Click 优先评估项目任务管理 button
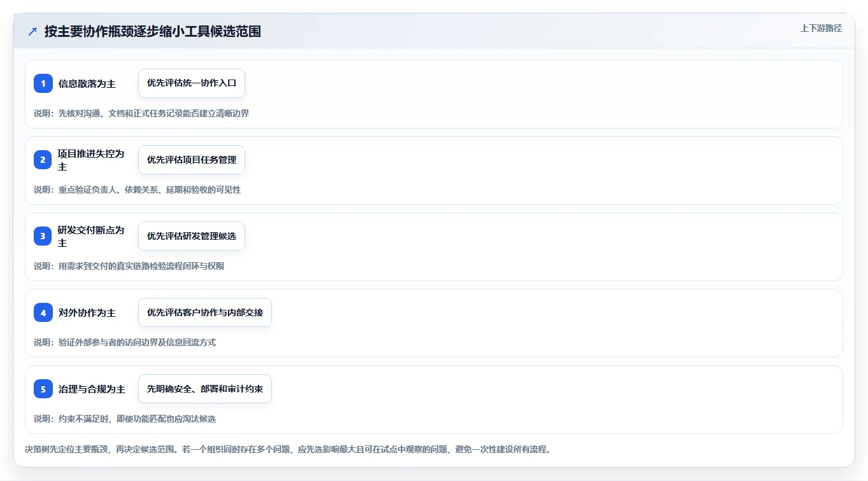 (x=192, y=160)
